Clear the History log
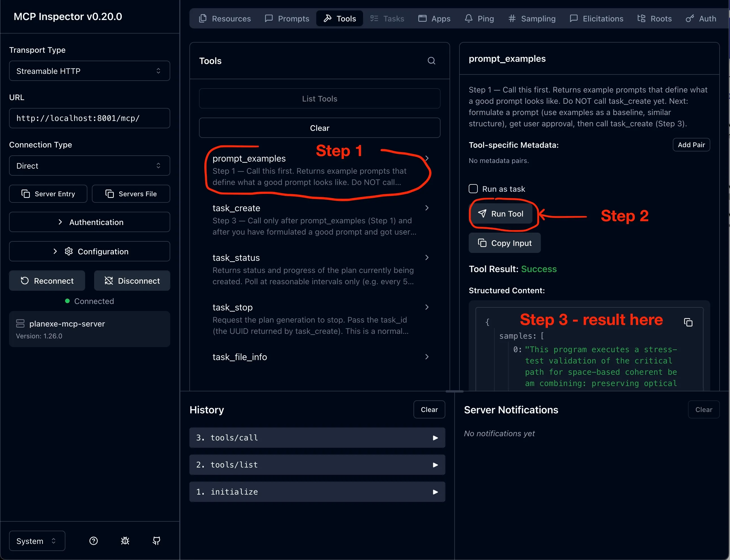The height and width of the screenshot is (560, 730). 429,409
